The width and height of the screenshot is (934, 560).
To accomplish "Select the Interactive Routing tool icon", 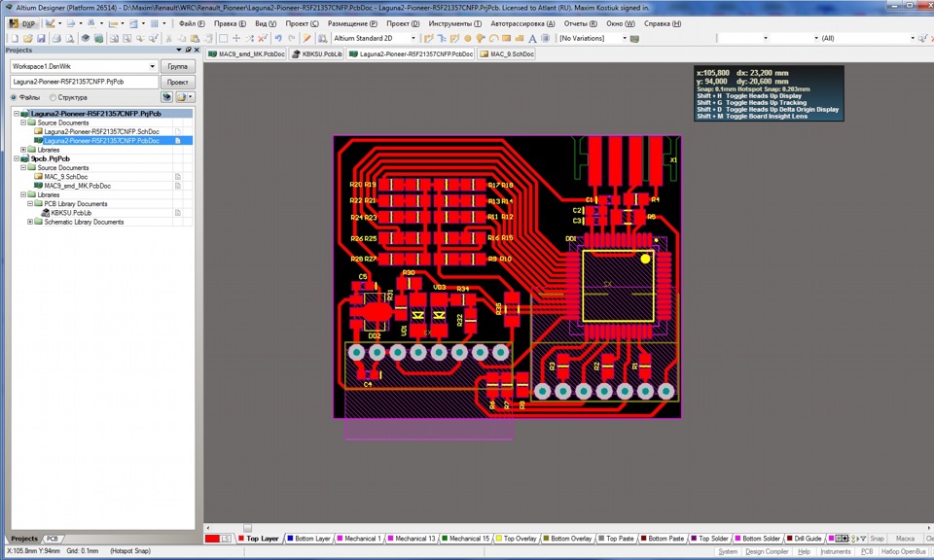I will (x=428, y=39).
